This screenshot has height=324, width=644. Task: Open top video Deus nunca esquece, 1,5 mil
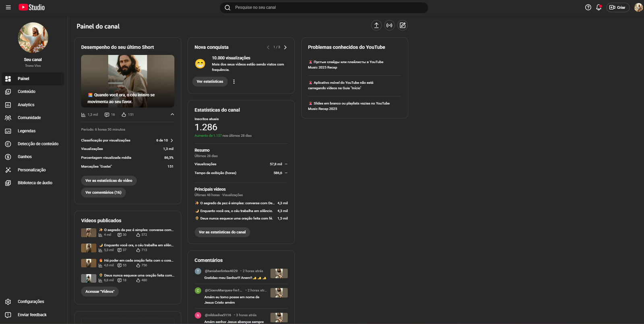[x=241, y=219]
